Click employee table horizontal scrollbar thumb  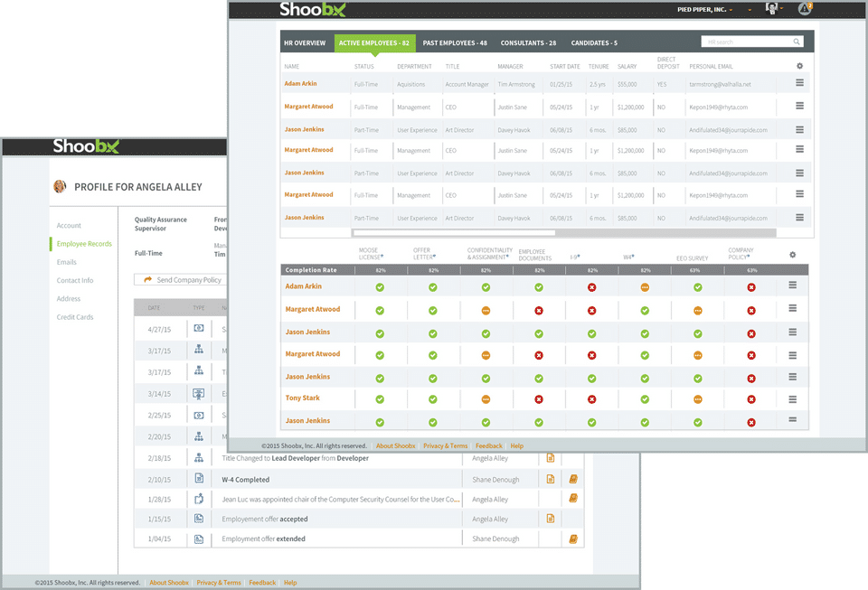click(x=454, y=233)
